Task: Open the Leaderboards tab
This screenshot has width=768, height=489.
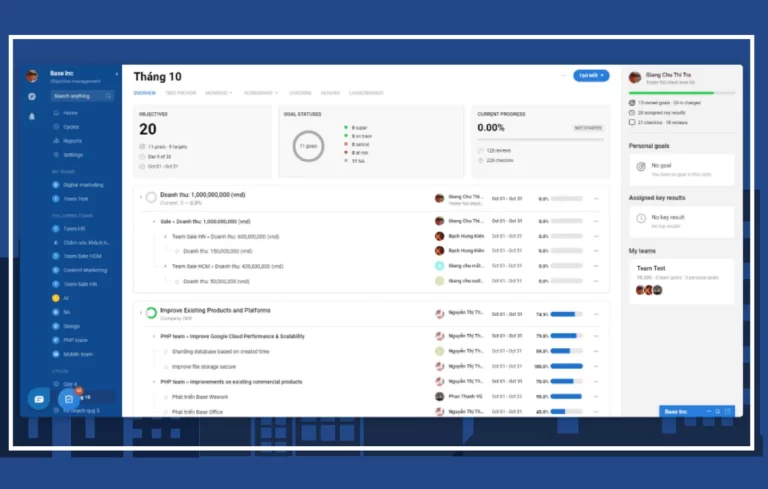Action: (x=366, y=92)
